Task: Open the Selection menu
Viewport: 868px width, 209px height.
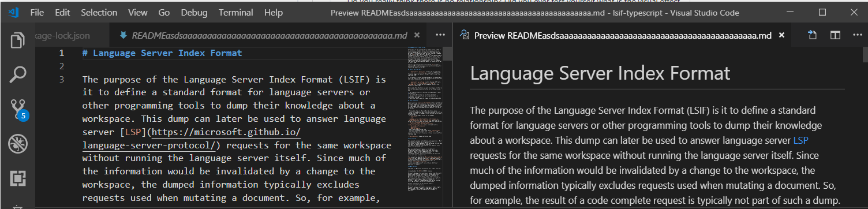Action: pyautogui.click(x=99, y=12)
